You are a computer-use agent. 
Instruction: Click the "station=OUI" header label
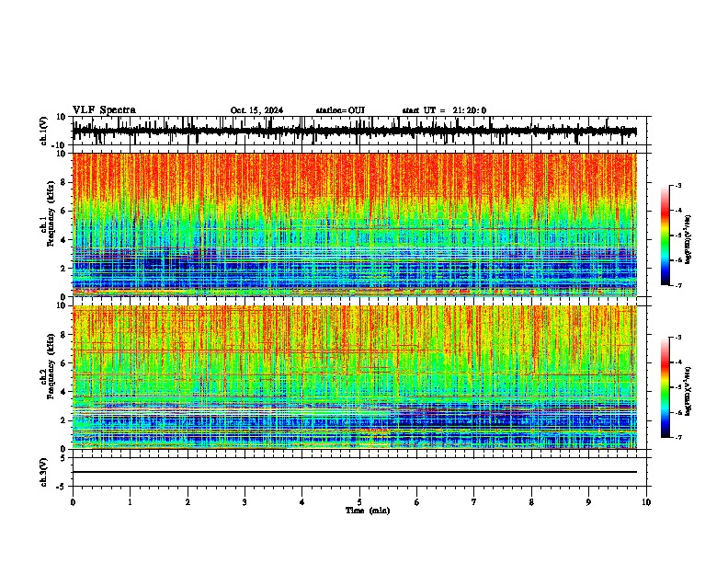(x=340, y=110)
